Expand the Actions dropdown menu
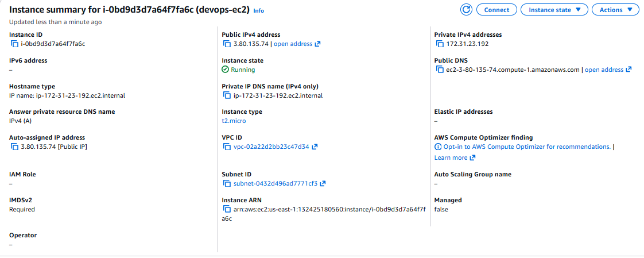The height and width of the screenshot is (258, 644). [615, 10]
